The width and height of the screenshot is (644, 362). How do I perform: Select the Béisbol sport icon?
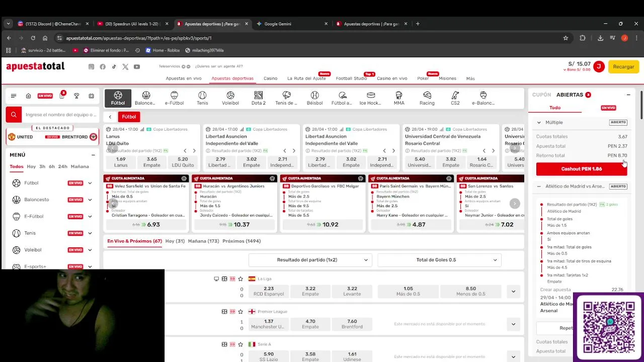point(315,98)
